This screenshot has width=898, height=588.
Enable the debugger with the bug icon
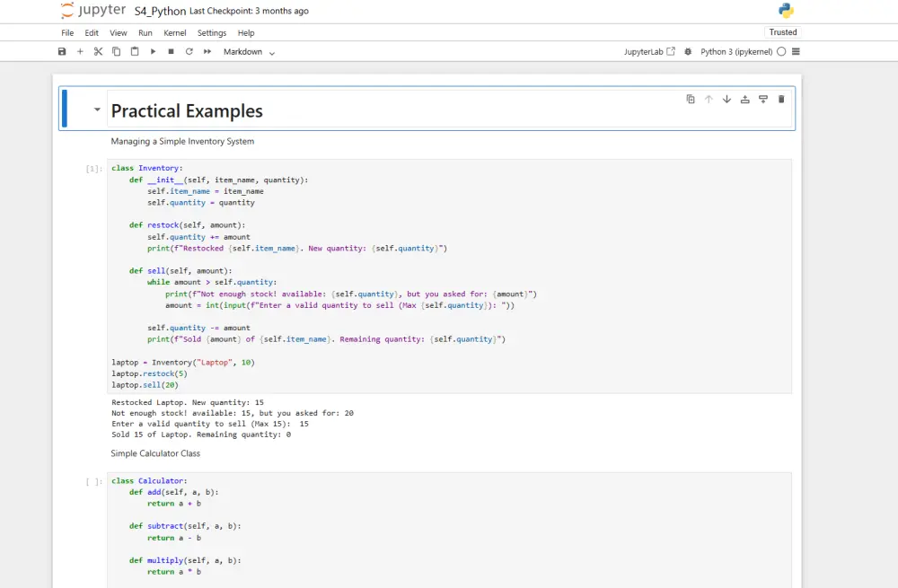[688, 51]
